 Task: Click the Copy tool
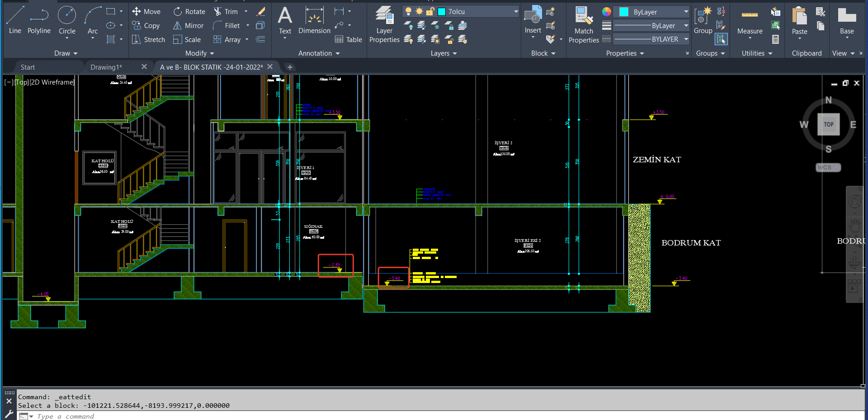[x=146, y=26]
